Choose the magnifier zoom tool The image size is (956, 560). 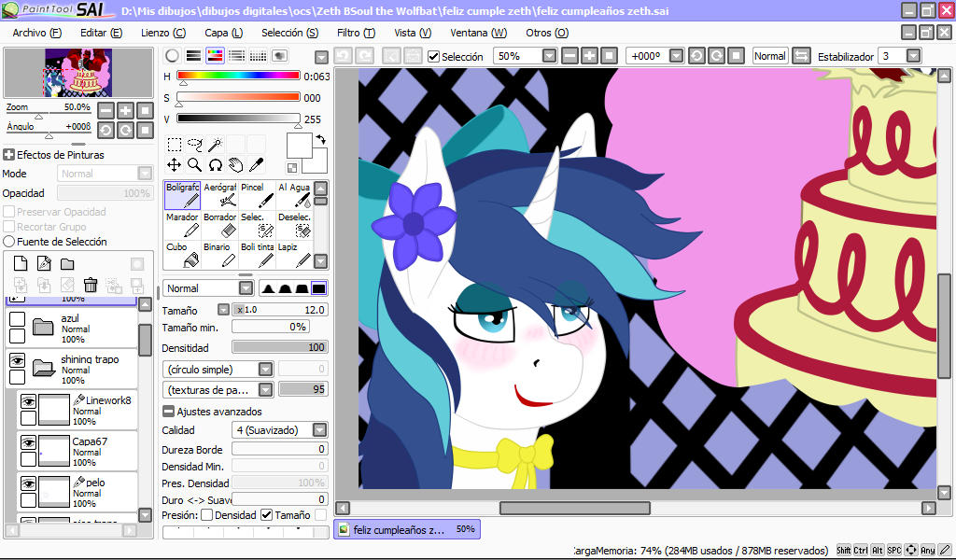(195, 164)
